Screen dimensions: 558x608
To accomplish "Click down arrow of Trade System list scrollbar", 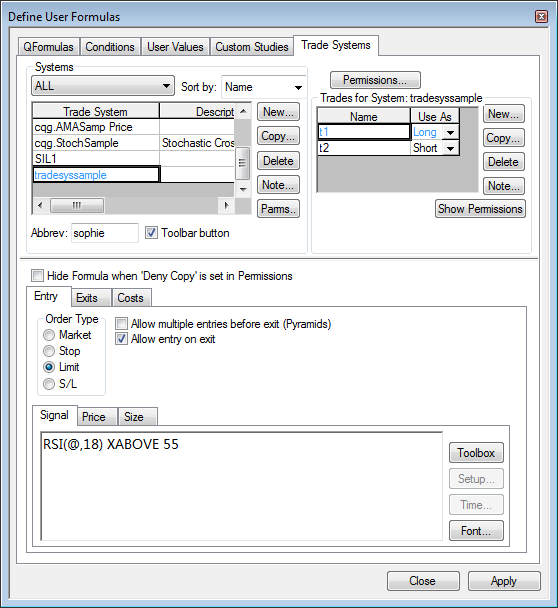I will click(x=243, y=190).
